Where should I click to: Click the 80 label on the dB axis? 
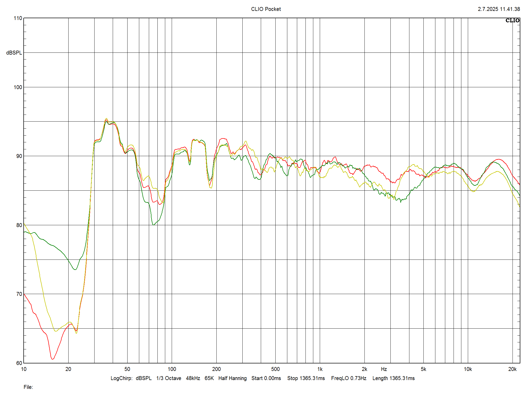[x=19, y=225]
